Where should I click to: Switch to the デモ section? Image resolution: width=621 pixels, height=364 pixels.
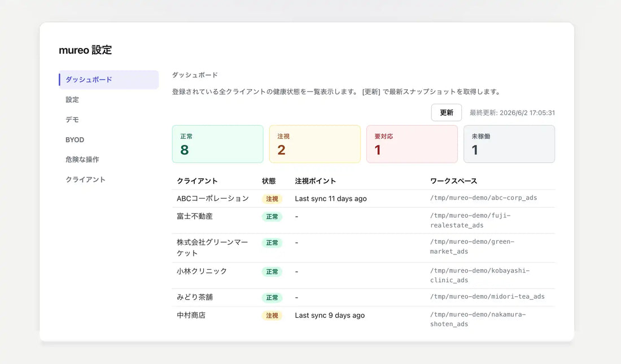[x=72, y=120]
